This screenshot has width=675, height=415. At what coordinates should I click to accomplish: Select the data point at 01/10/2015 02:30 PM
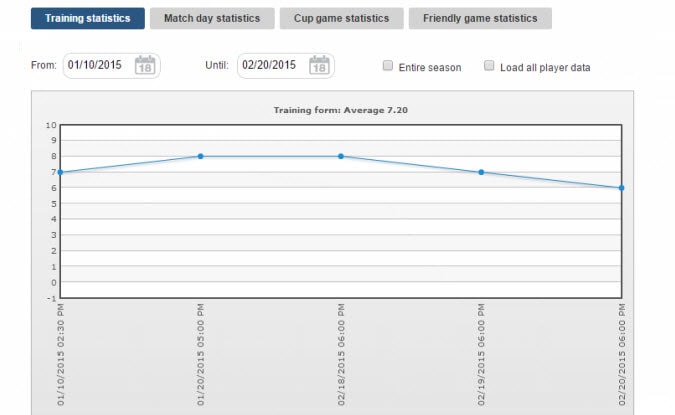60,172
